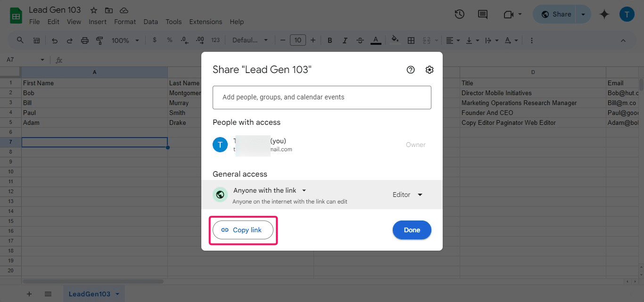
Task: Click the Merge cells icon
Action: (427, 40)
